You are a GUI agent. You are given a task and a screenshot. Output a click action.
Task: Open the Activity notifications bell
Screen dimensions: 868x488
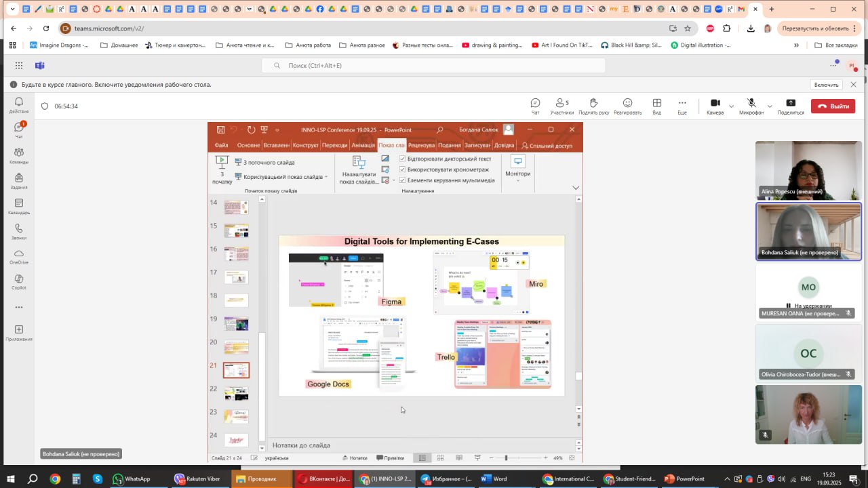(x=19, y=105)
